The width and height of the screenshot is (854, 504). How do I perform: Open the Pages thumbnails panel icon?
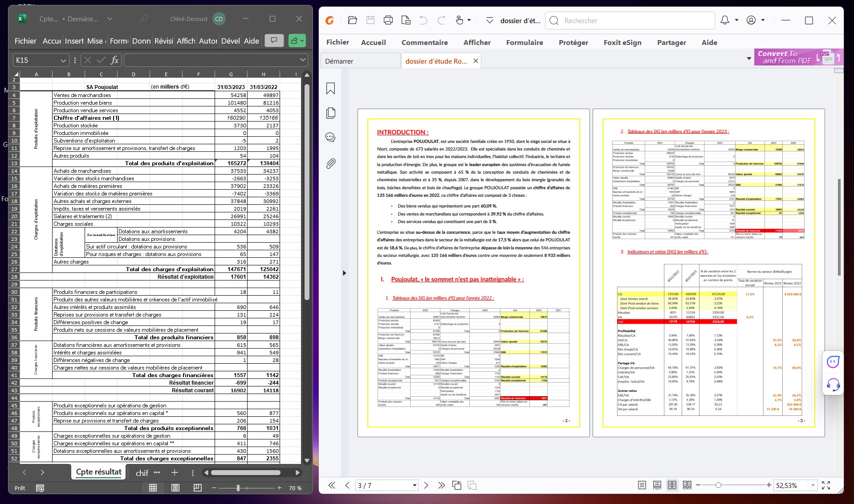point(330,113)
